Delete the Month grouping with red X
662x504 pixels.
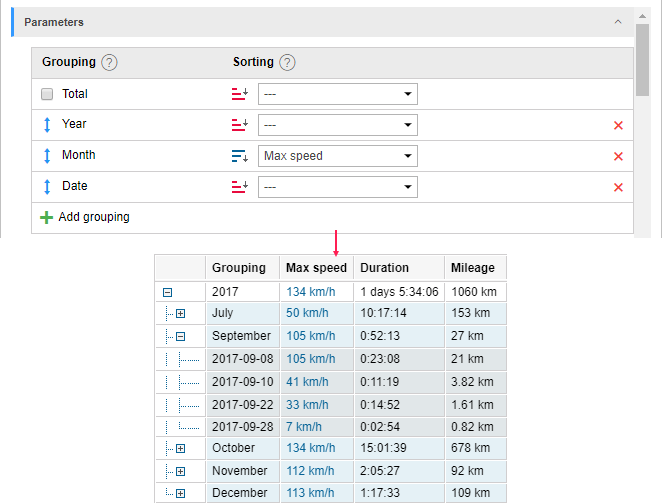[x=618, y=156]
